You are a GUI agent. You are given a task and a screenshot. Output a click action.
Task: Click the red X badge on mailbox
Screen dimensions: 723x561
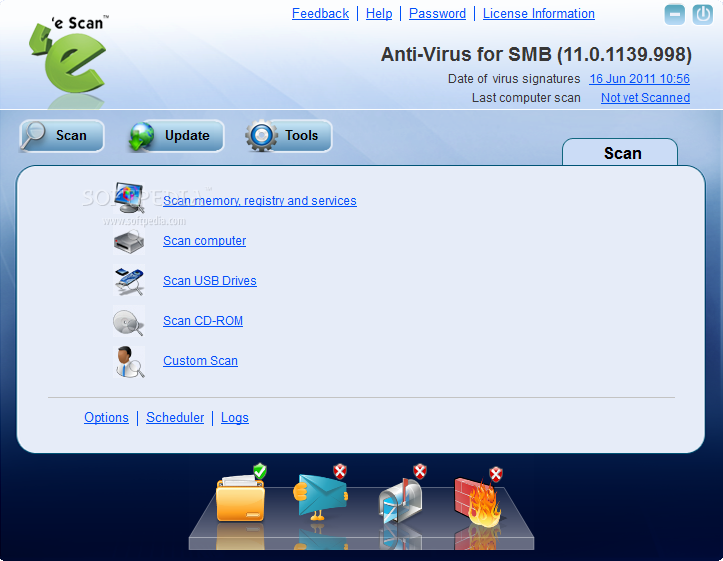[420, 471]
